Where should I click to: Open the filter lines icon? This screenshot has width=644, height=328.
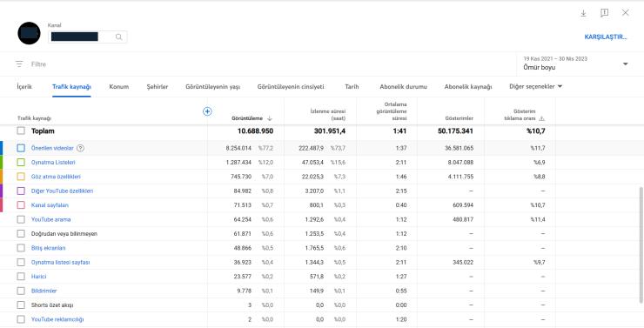coord(19,64)
